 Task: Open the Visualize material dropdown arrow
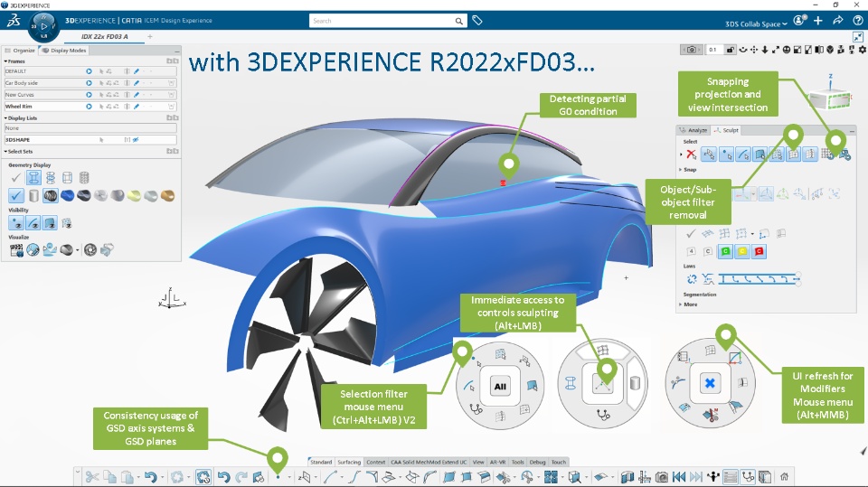click(77, 250)
